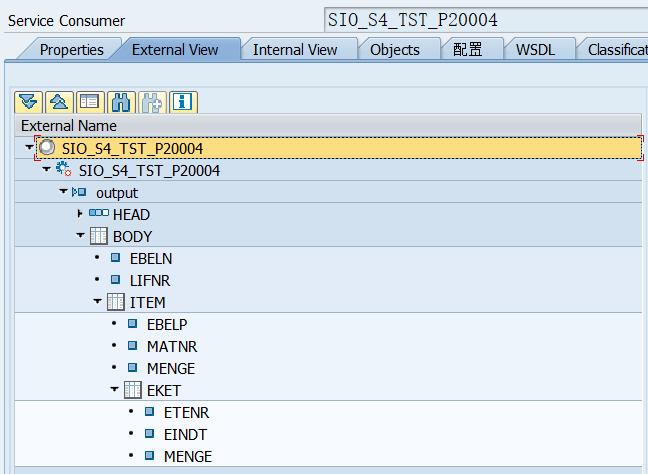Image resolution: width=648 pixels, height=474 pixels.
Task: Click the Find Next binoculars-plus icon
Action: [152, 102]
